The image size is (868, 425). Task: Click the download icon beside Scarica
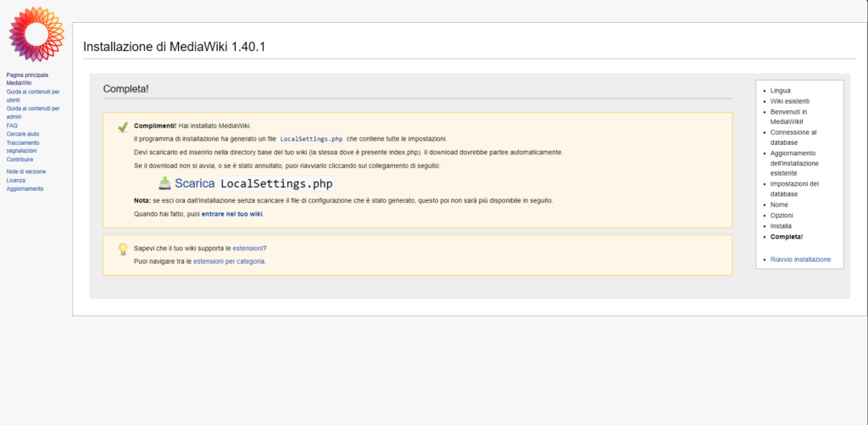tap(165, 183)
